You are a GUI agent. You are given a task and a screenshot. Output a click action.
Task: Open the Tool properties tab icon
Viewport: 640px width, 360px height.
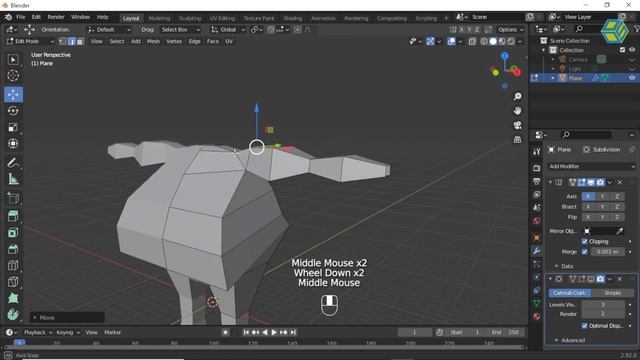[537, 151]
